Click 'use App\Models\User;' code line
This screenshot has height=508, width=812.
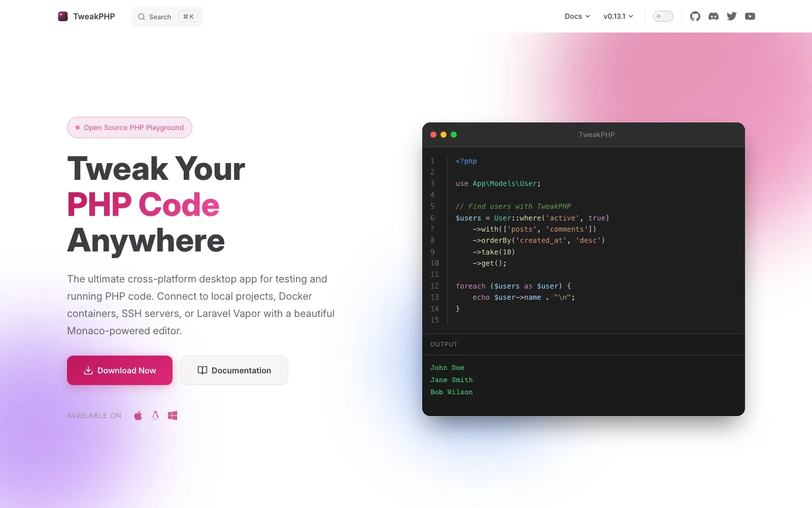(498, 183)
